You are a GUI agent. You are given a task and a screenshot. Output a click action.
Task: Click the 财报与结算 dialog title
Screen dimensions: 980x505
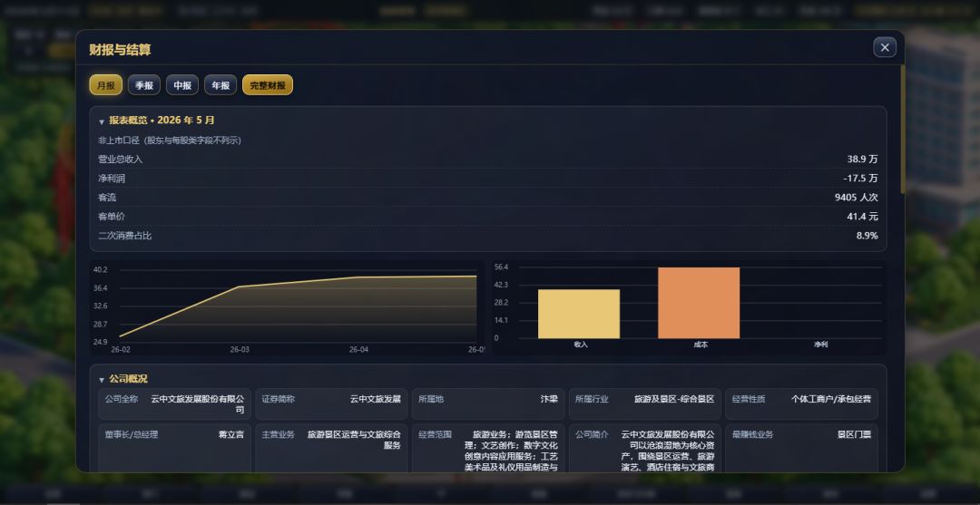click(120, 50)
